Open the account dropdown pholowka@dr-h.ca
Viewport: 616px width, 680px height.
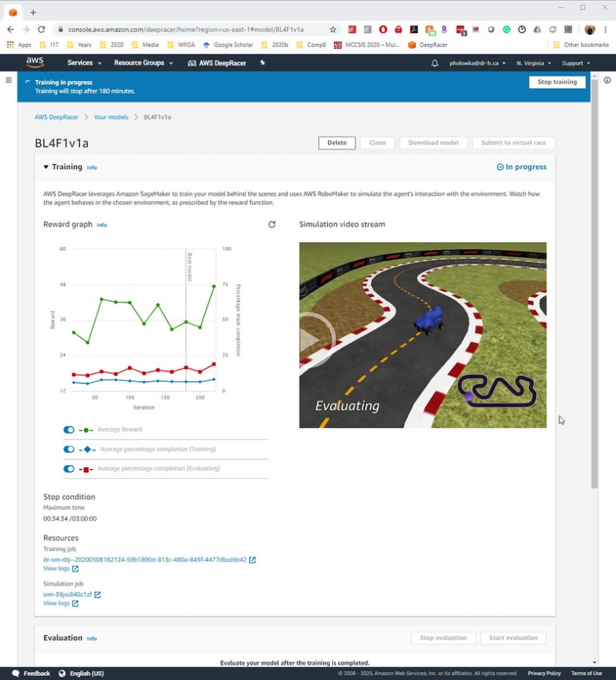coord(478,63)
